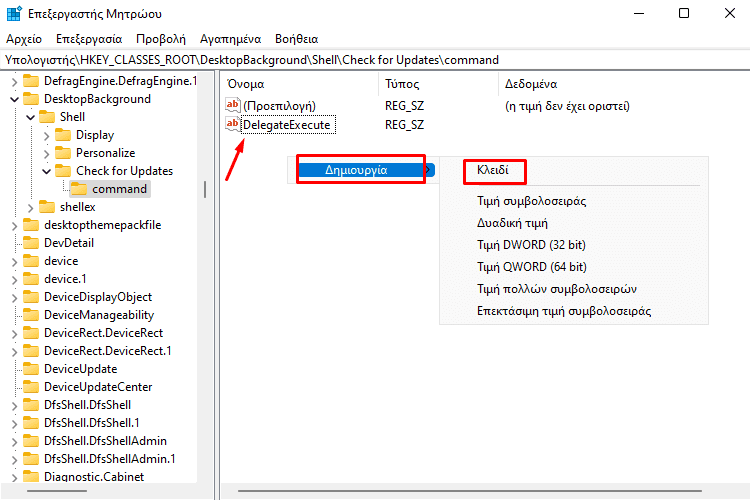This screenshot has height=500, width=750.
Task: Select Τιμή QWORD (64 bit) option
Action: point(532,267)
